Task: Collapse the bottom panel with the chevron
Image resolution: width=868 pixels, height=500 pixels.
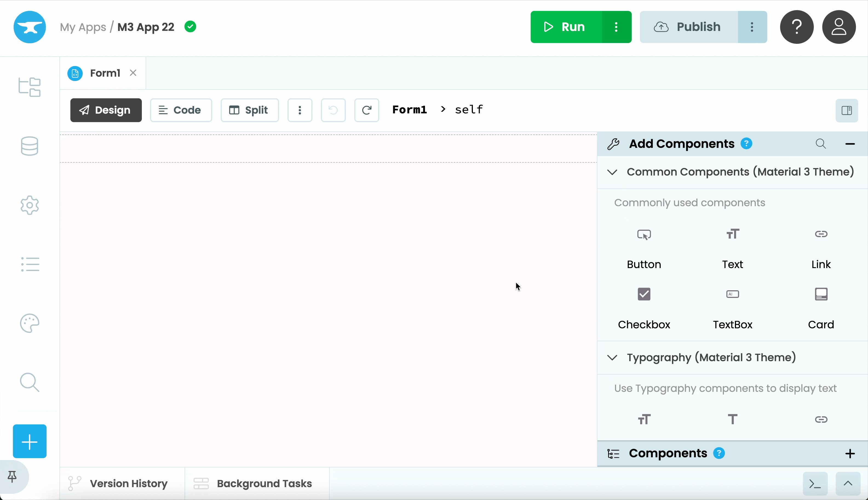Action: 848,483
